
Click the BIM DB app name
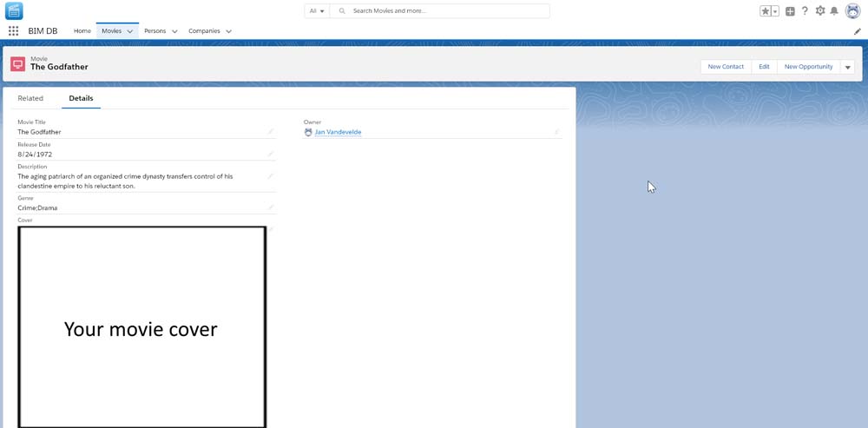coord(43,31)
